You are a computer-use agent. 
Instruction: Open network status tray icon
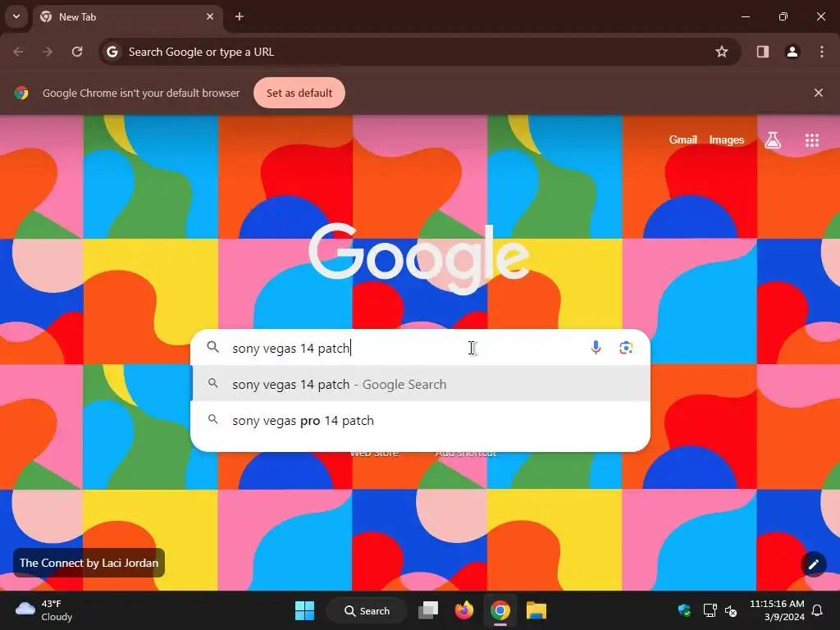(x=710, y=610)
